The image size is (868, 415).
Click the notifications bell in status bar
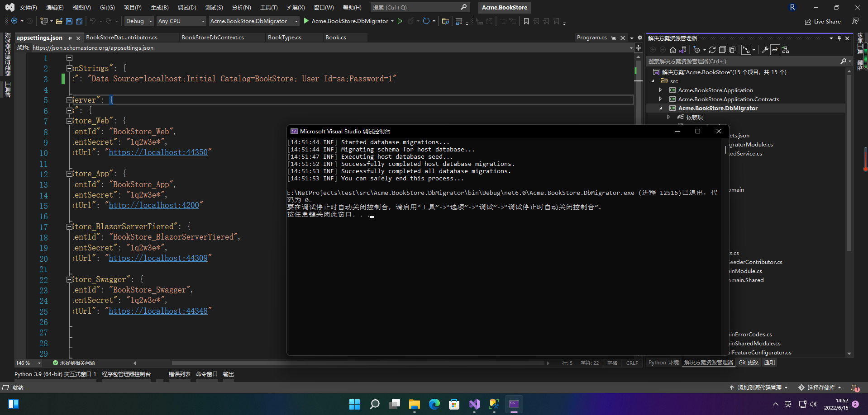pyautogui.click(x=854, y=388)
